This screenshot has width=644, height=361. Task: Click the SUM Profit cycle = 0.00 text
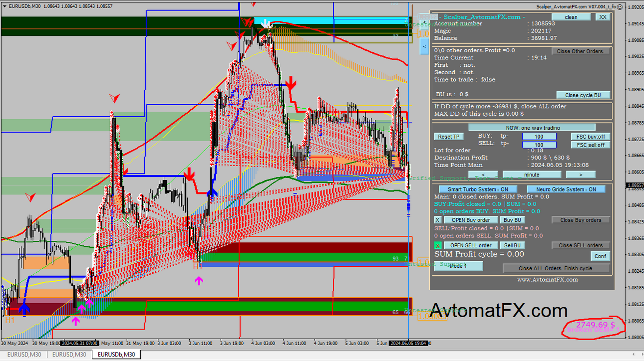(479, 254)
